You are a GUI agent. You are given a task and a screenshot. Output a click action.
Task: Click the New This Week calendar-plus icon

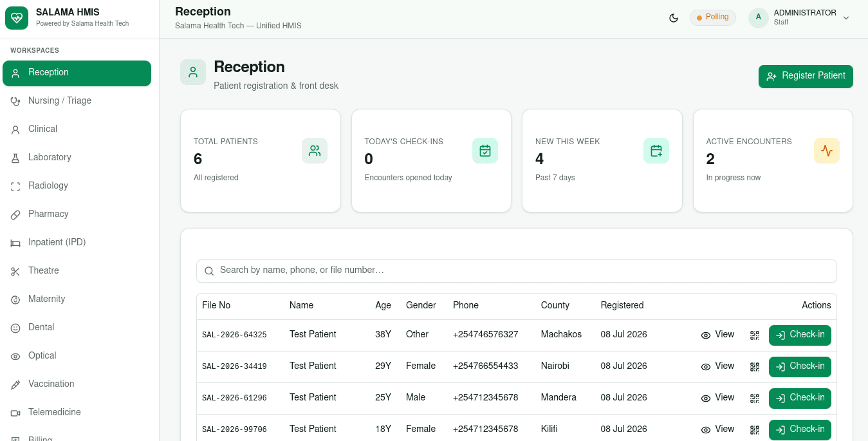(656, 151)
